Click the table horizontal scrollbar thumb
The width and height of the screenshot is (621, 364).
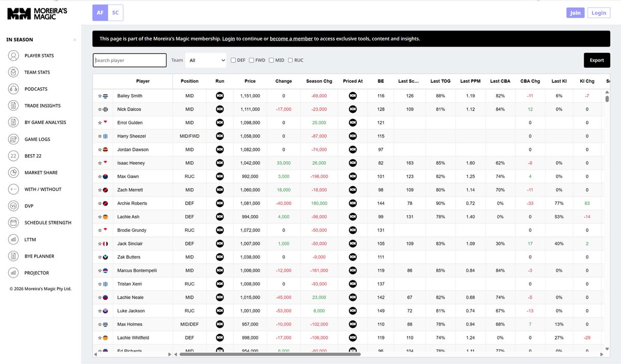pos(270,354)
